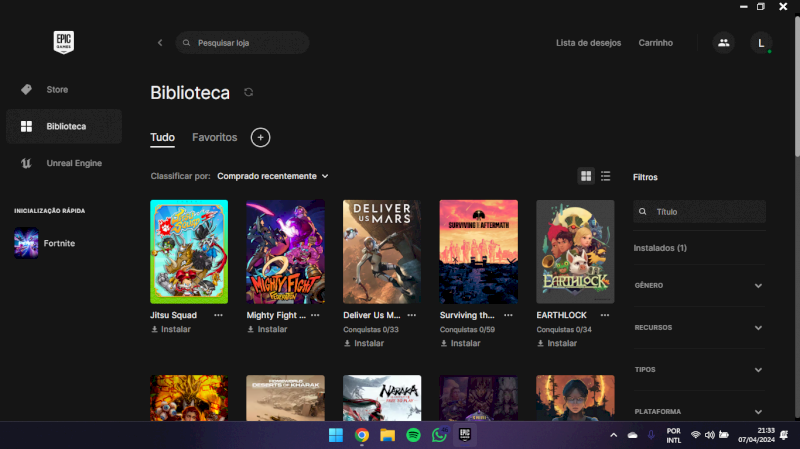The image size is (800, 449).
Task: Switch to list view
Action: tap(606, 176)
